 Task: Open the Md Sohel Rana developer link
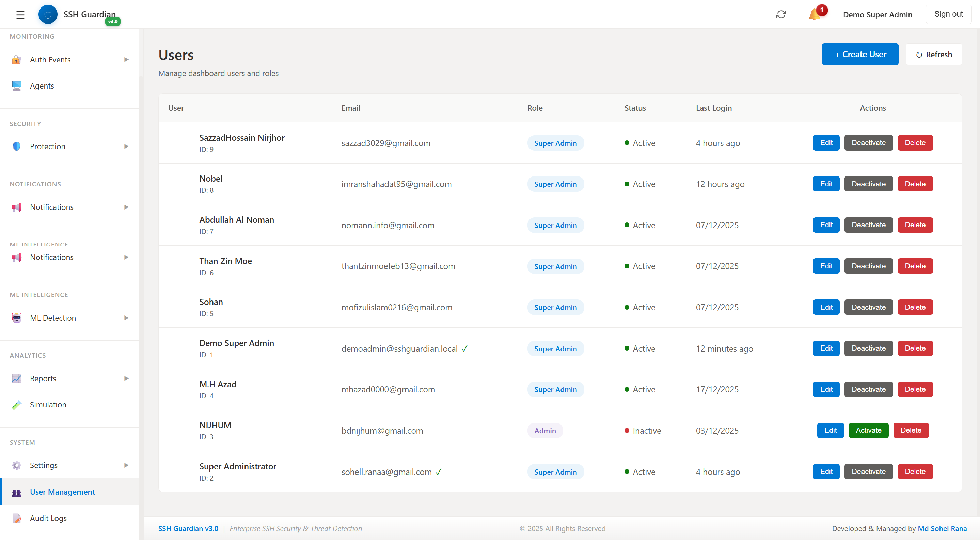pyautogui.click(x=942, y=528)
